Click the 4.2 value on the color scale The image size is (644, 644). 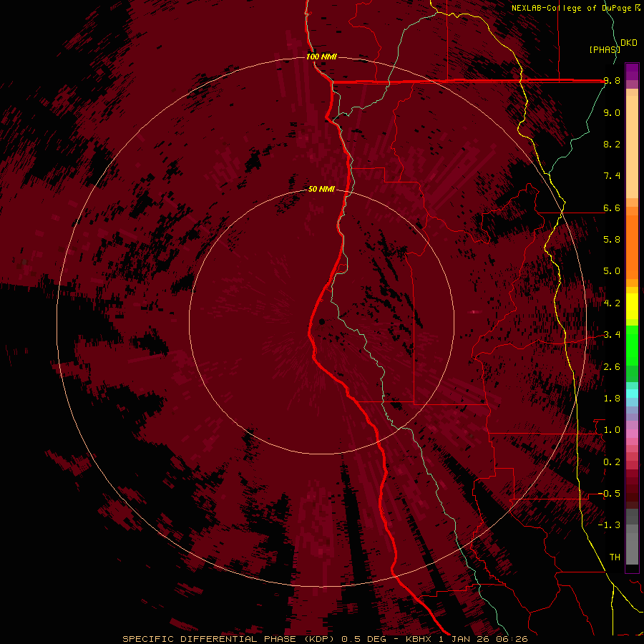612,303
